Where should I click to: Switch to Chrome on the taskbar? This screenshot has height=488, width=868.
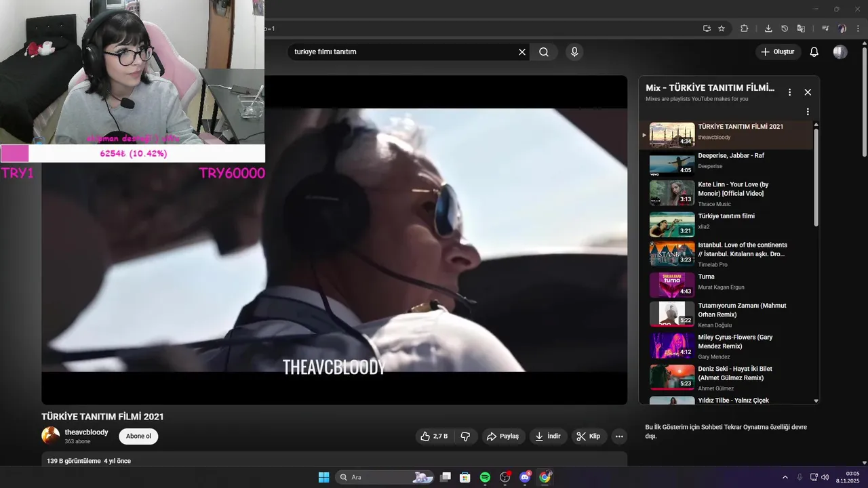pyautogui.click(x=545, y=477)
